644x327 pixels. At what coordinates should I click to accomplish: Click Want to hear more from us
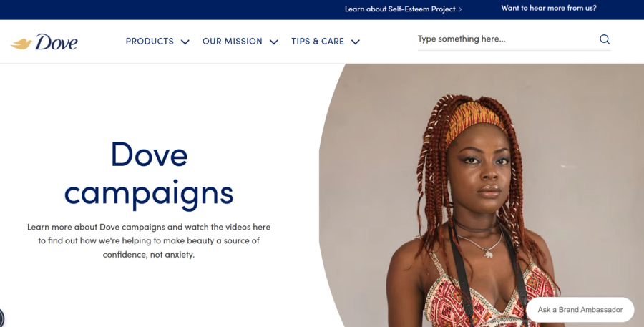tap(549, 8)
